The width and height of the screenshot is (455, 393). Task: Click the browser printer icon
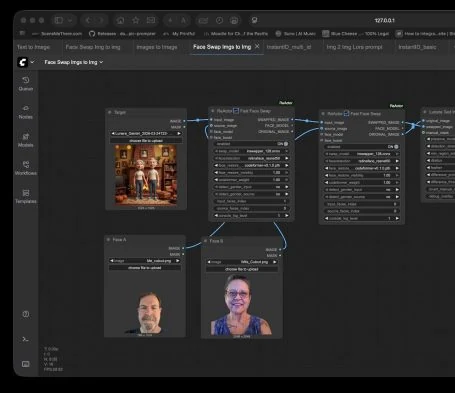[234, 20]
